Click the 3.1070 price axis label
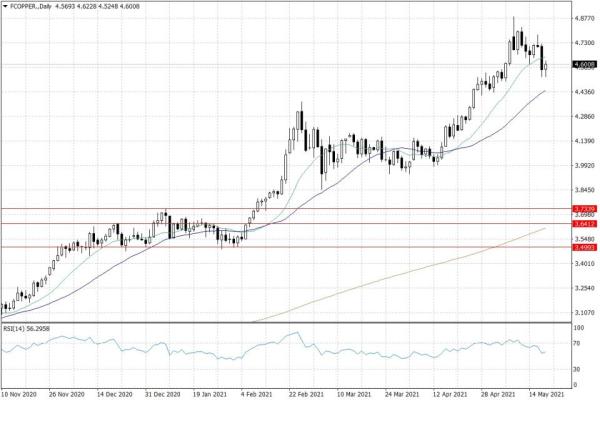The height and width of the screenshot is (424, 600). pyautogui.click(x=584, y=314)
